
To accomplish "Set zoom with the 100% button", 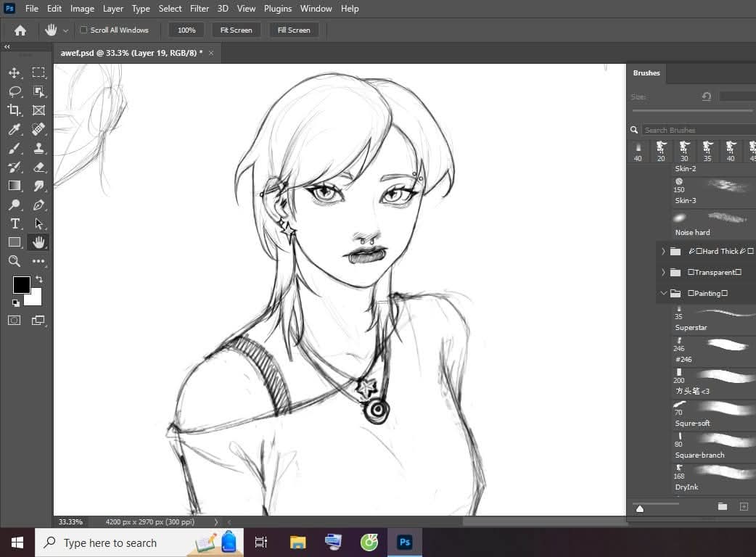I will 186,30.
